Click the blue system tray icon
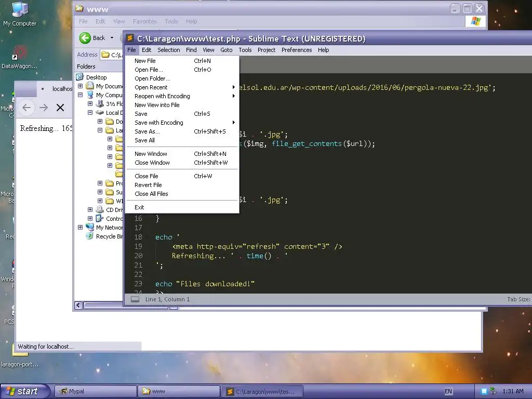532x399 pixels. point(484,391)
